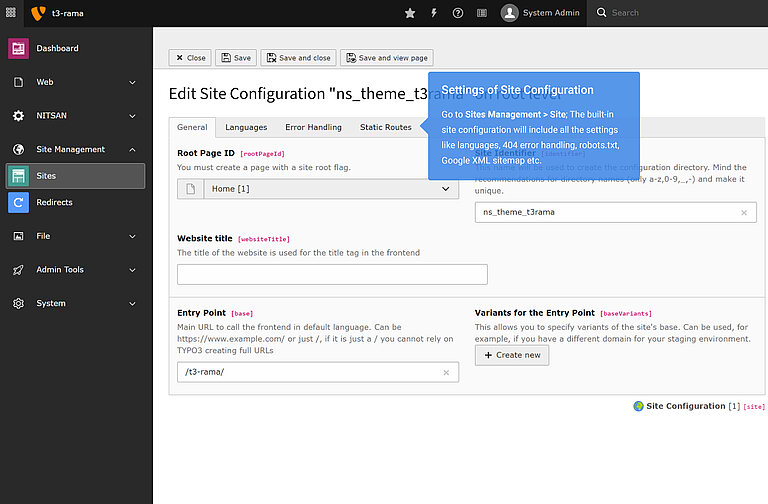Image resolution: width=768 pixels, height=504 pixels.
Task: Open the flush cache lightning icon
Action: coord(434,13)
